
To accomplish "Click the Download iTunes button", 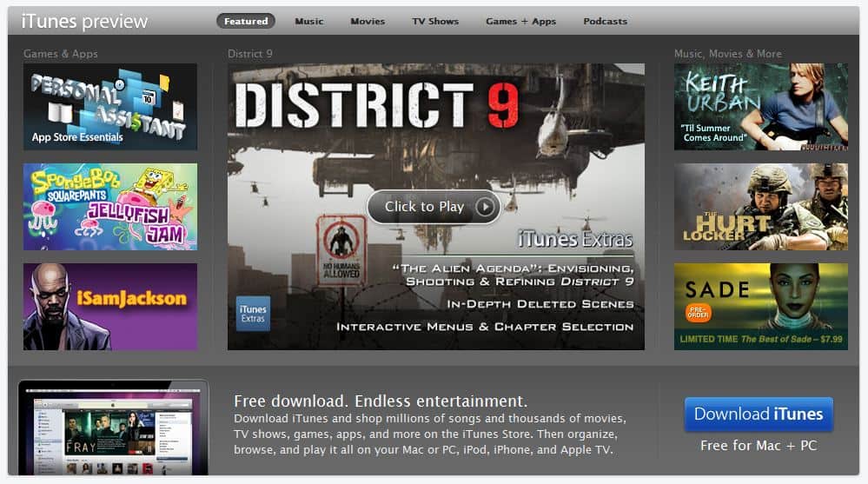I will click(x=758, y=414).
